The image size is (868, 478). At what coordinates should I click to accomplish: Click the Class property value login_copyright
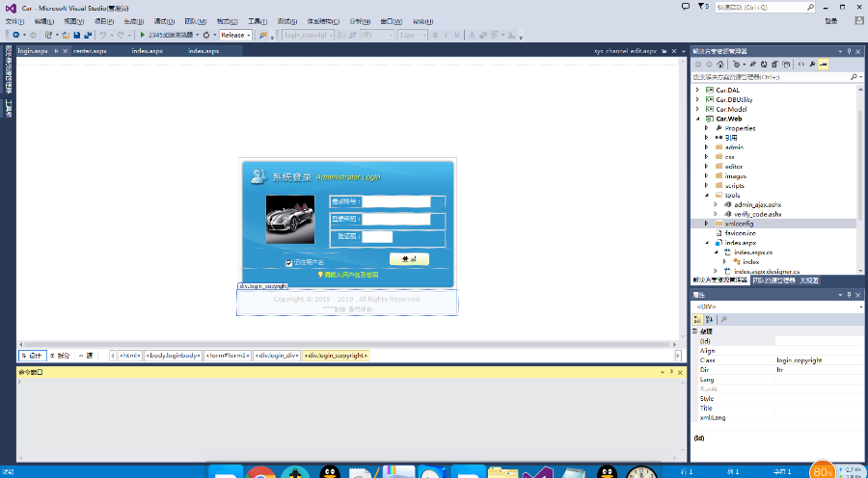tap(800, 360)
